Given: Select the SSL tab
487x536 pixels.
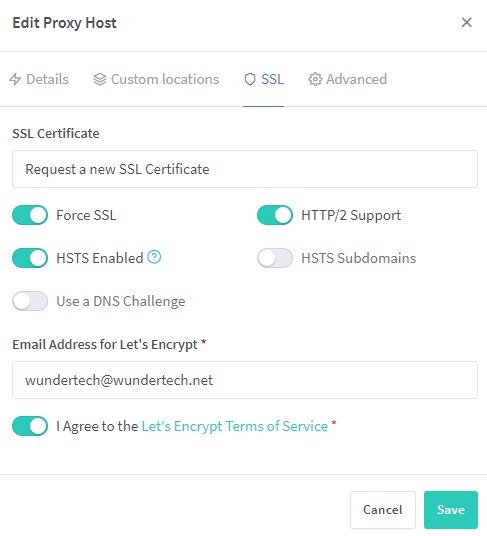Looking at the screenshot, I should pos(263,79).
